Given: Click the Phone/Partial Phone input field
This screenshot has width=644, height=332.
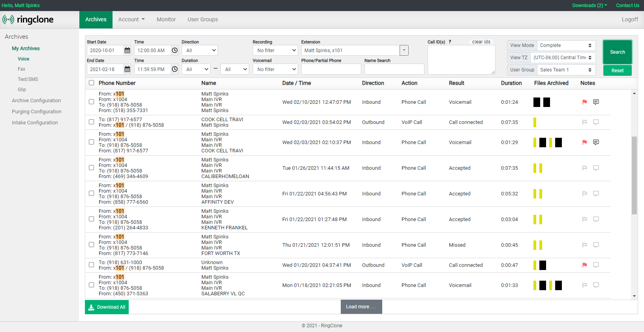Looking at the screenshot, I should click(x=331, y=69).
